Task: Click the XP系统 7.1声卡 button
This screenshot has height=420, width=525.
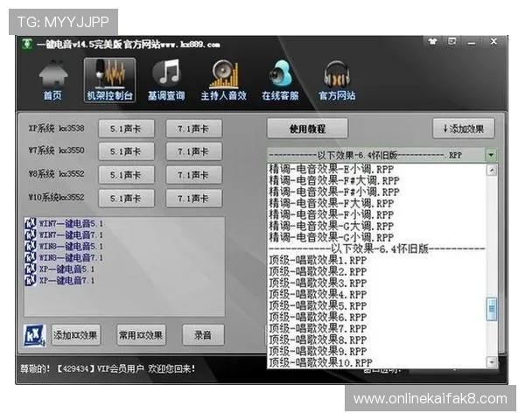Action: 193,129
